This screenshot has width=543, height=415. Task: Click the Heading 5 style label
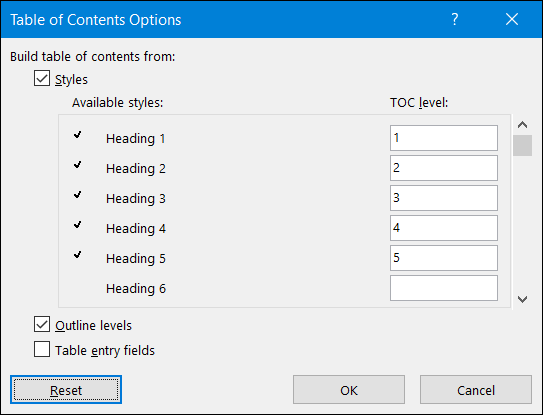[136, 258]
